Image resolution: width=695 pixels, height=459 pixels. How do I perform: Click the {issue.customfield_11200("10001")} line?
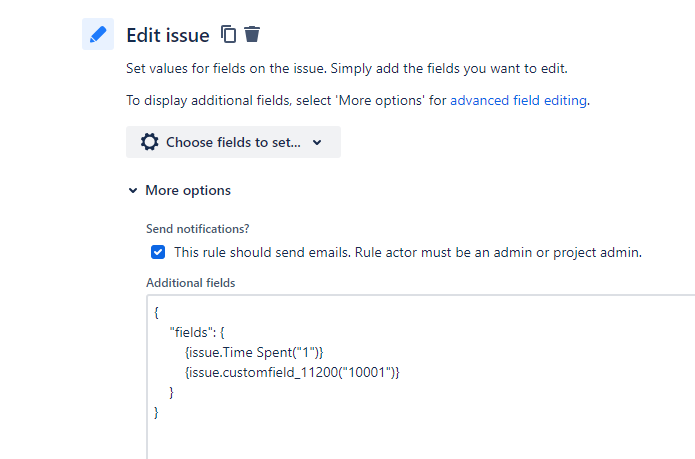292,372
